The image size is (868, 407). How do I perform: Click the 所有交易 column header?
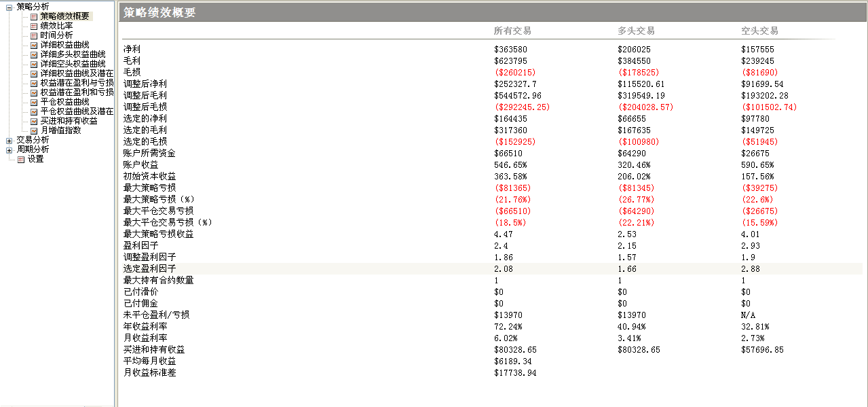512,31
